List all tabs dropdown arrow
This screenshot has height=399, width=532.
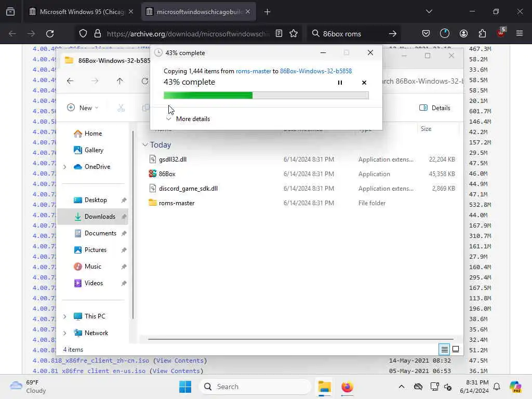pos(429,11)
